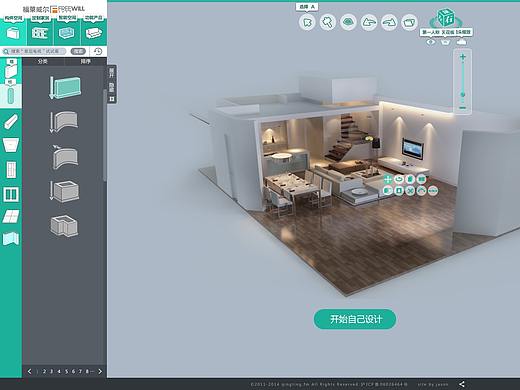Open the folder tool in top toolbar

click(409, 22)
